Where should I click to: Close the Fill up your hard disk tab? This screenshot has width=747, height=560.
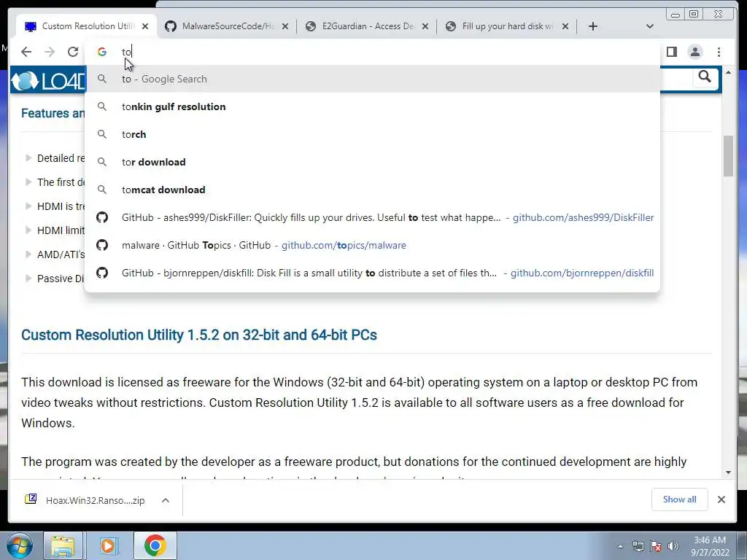tap(565, 26)
